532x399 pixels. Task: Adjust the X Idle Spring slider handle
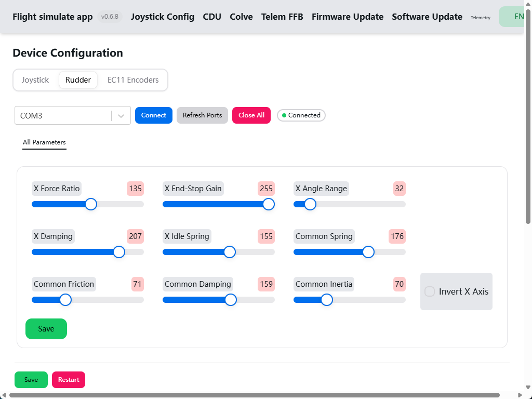pyautogui.click(x=230, y=252)
